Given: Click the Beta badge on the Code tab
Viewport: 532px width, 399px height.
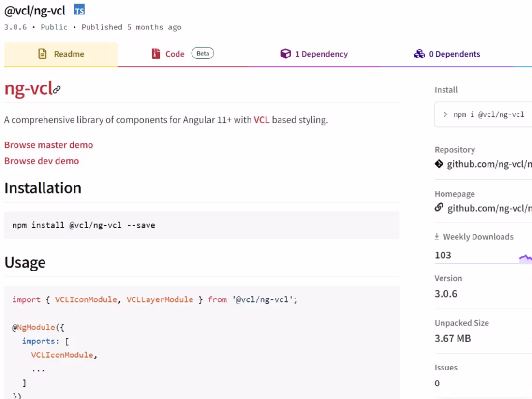Looking at the screenshot, I should (x=203, y=54).
